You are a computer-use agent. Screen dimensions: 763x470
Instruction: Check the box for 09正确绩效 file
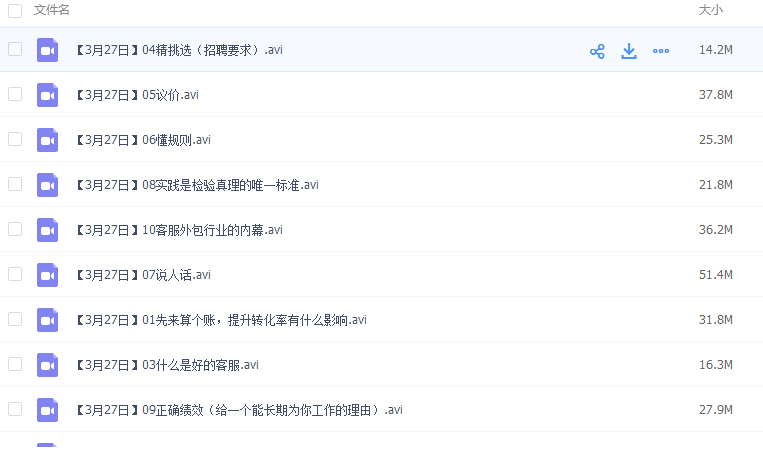pos(15,409)
